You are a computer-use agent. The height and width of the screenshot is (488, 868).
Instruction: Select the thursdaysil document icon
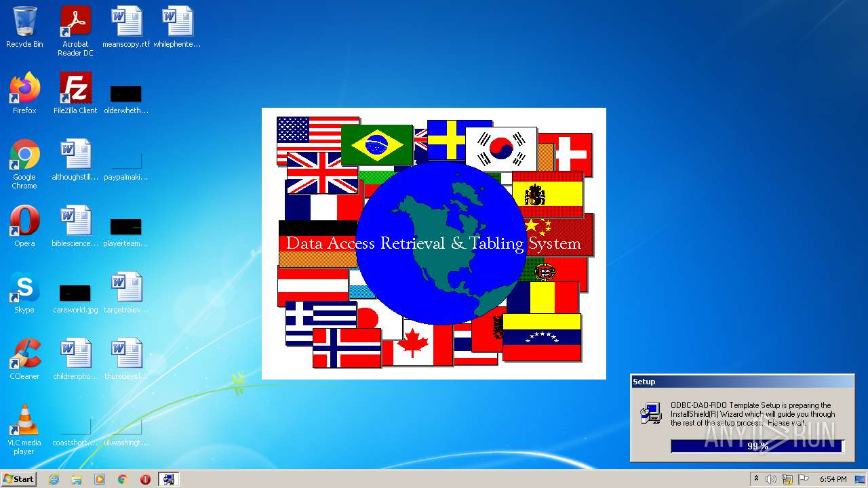coord(126,359)
